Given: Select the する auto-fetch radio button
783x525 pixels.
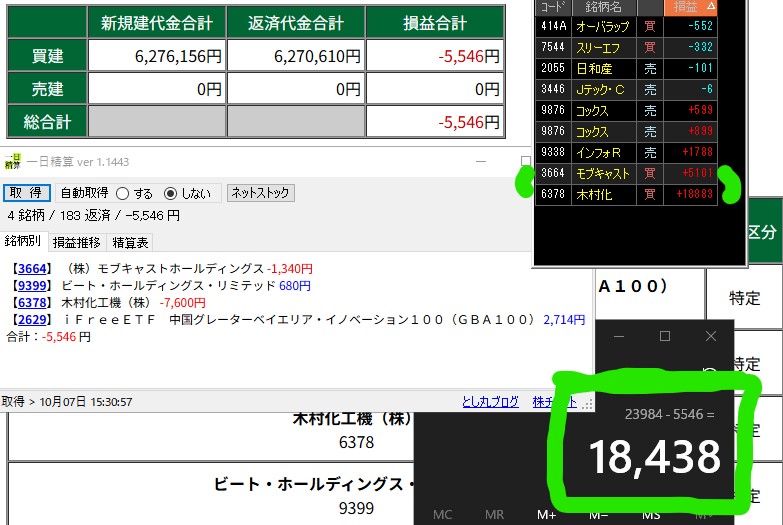Looking at the screenshot, I should (x=123, y=193).
